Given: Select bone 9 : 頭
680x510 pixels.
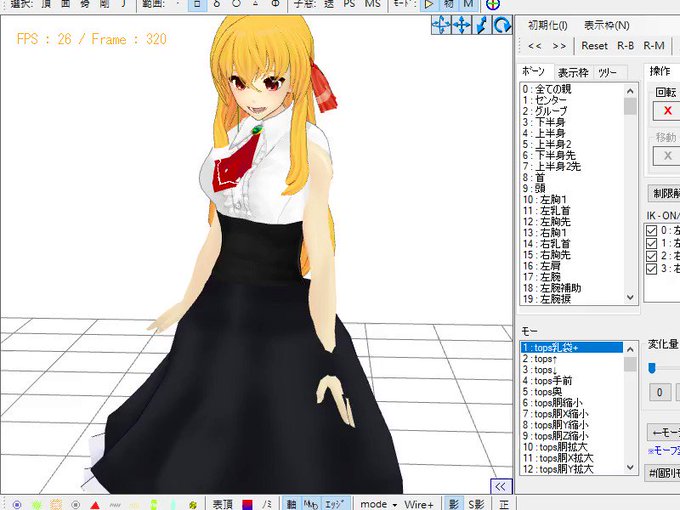Looking at the screenshot, I should click(572, 189).
